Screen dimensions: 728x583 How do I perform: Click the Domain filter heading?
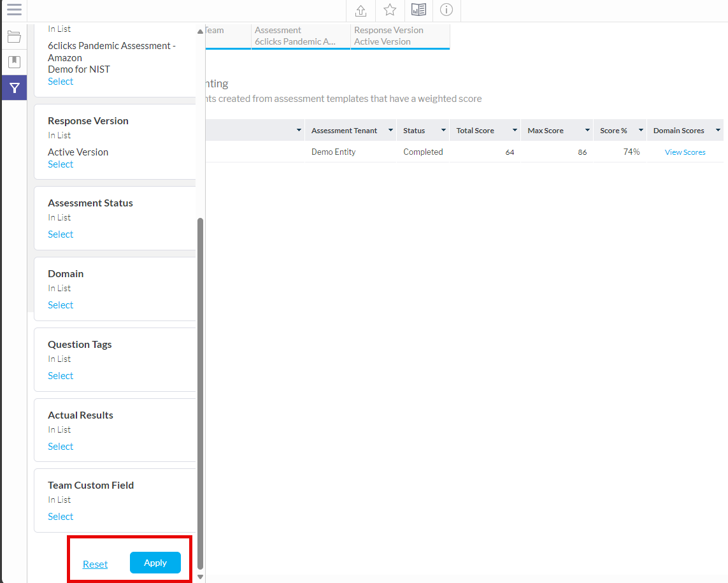(x=66, y=273)
